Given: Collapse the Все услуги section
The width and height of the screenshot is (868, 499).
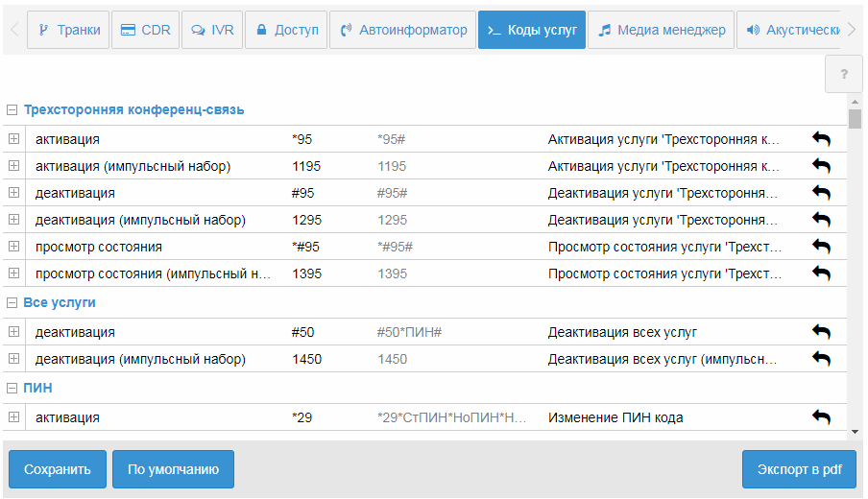Looking at the screenshot, I should (12, 302).
